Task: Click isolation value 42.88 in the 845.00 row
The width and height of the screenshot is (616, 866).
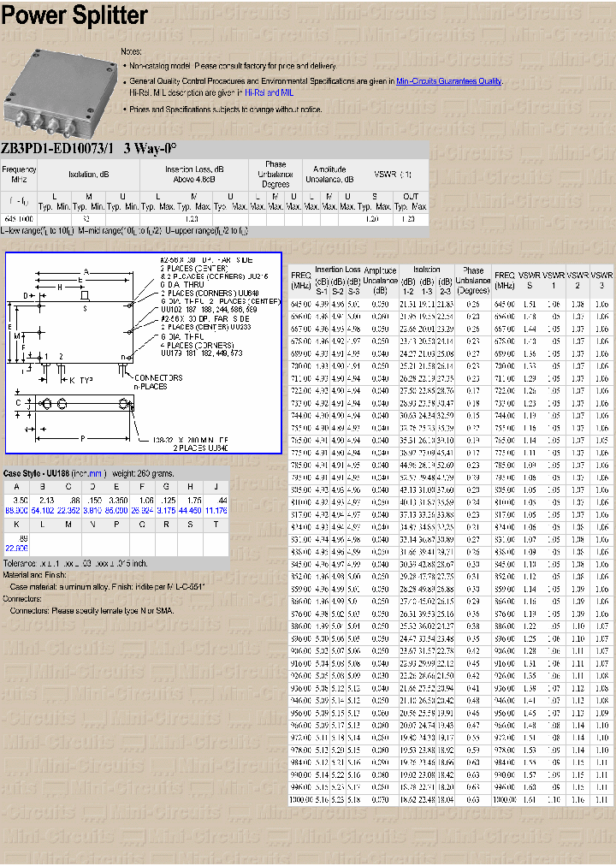Action: [427, 565]
